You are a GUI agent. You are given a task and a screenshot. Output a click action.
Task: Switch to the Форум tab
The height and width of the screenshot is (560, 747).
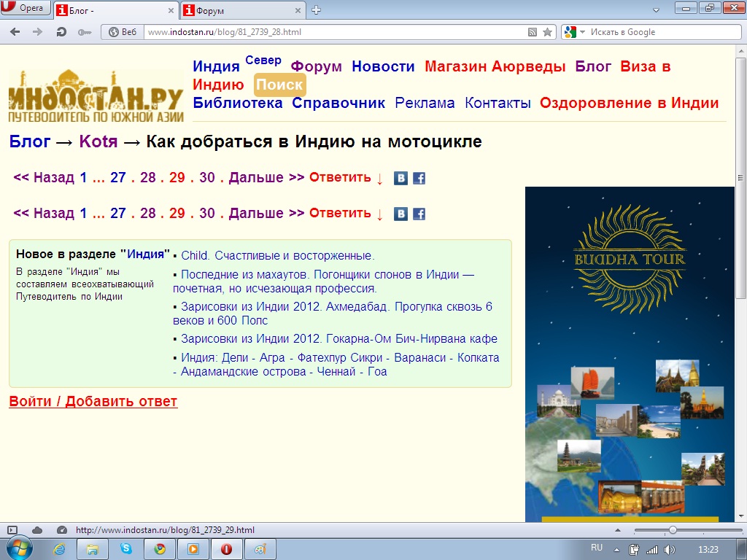click(241, 11)
